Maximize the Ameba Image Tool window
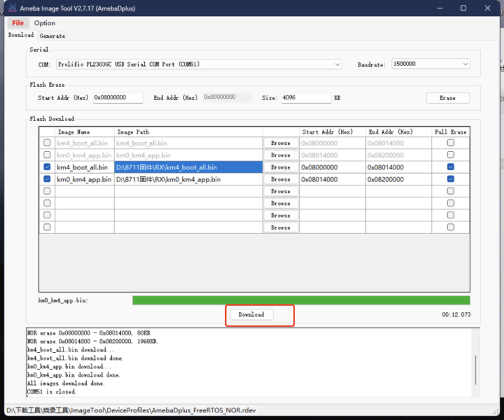This screenshot has width=504, height=420. [x=464, y=8]
